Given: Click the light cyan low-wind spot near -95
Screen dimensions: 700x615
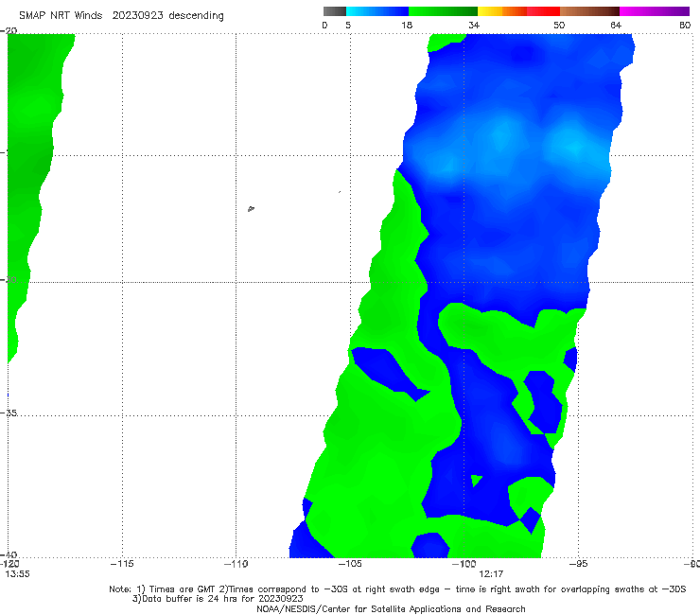Looking at the screenshot, I should [573, 147].
